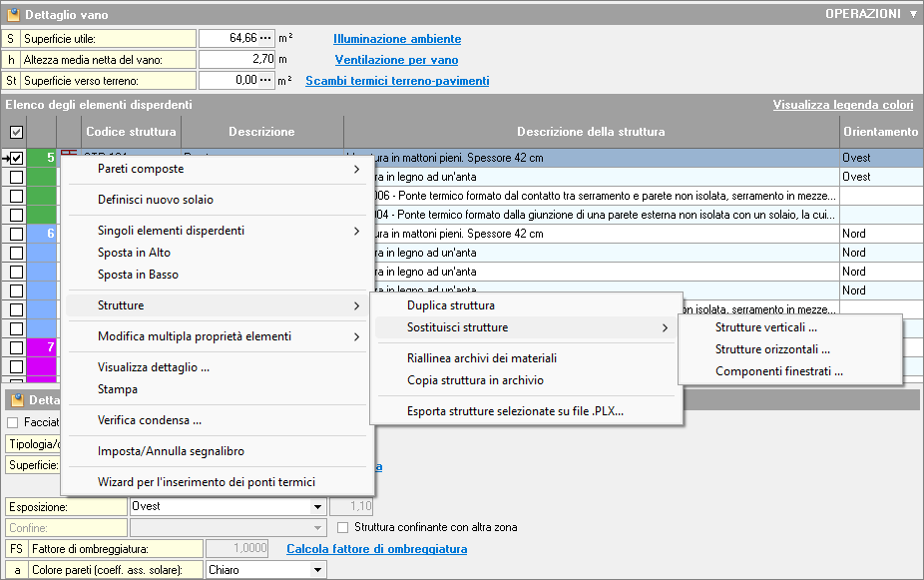
Task: Click red structure icon in row 5
Action: tap(68, 154)
